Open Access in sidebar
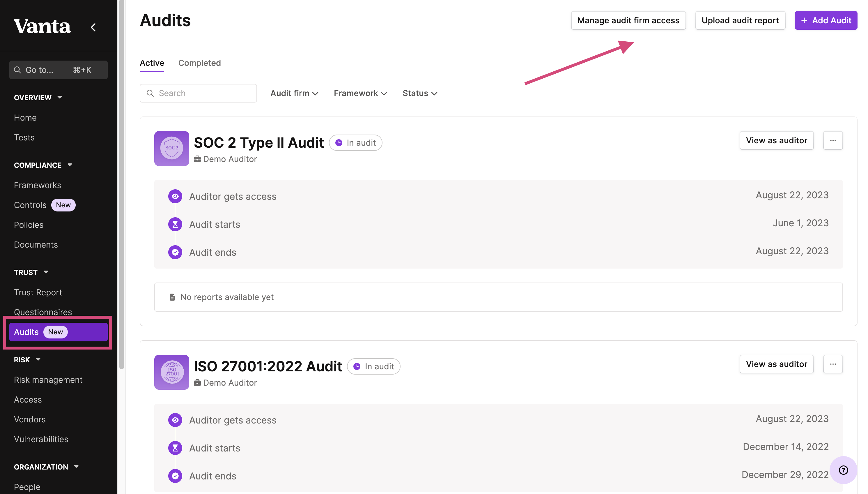 [x=28, y=400]
